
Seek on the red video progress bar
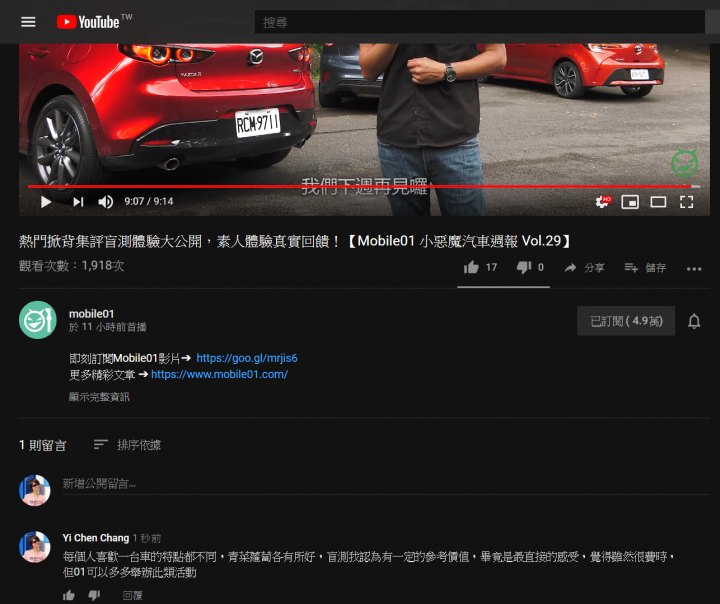pos(364,186)
